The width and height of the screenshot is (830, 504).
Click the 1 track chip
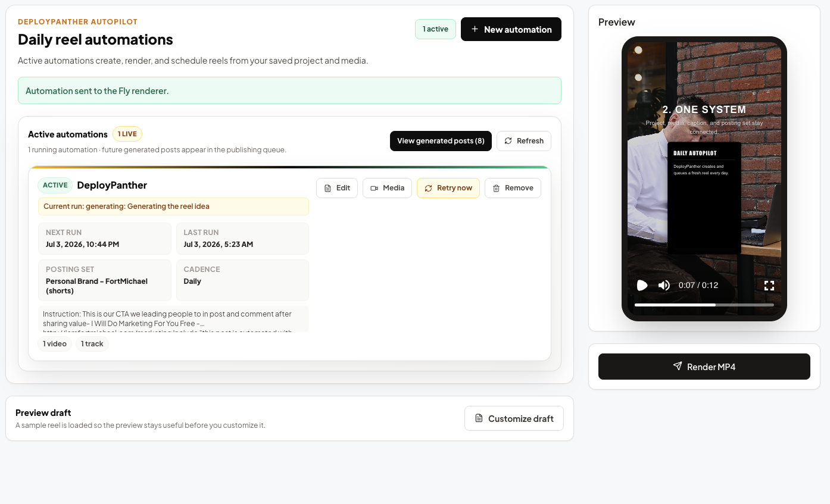(92, 344)
